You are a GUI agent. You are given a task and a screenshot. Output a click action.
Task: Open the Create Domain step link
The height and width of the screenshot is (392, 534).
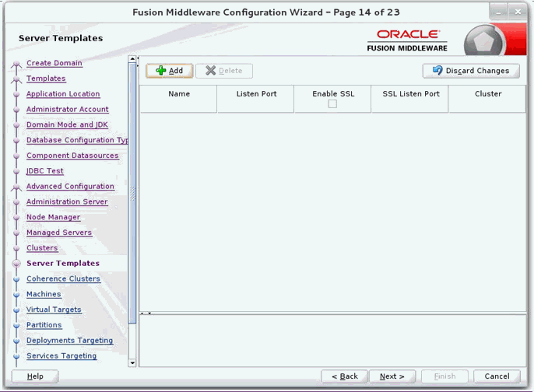[x=54, y=63]
